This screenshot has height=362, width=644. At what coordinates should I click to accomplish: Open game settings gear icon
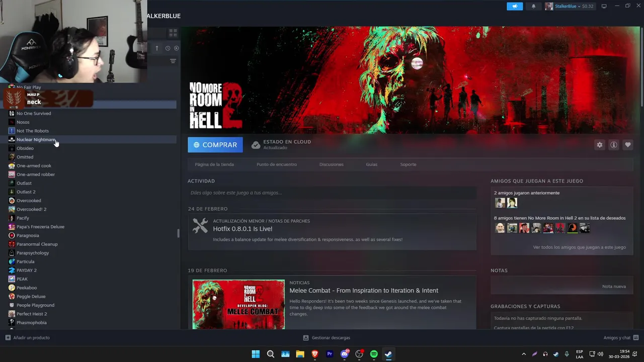pos(599,145)
